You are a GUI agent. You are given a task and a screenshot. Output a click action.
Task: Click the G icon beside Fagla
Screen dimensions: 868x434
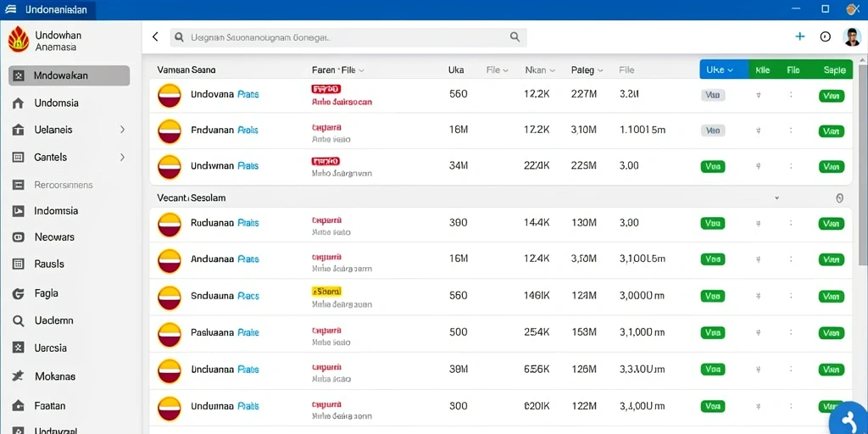18,293
